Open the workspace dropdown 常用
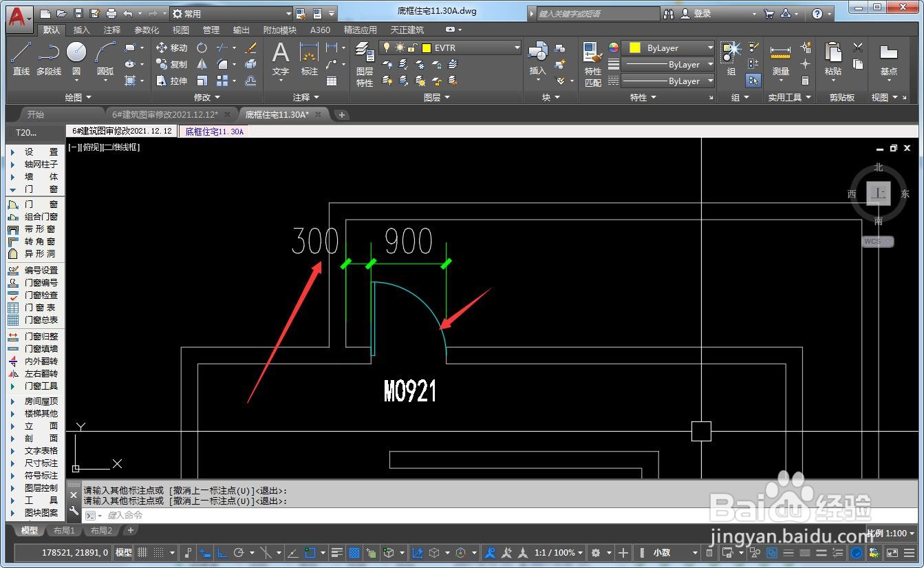924x568 pixels. coord(231,13)
